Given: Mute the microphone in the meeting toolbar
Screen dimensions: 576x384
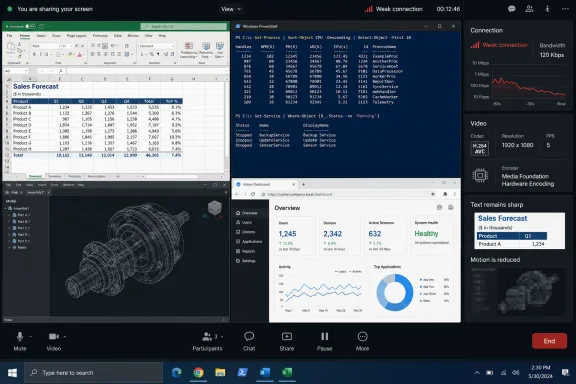Looking at the screenshot, I should [x=20, y=341].
